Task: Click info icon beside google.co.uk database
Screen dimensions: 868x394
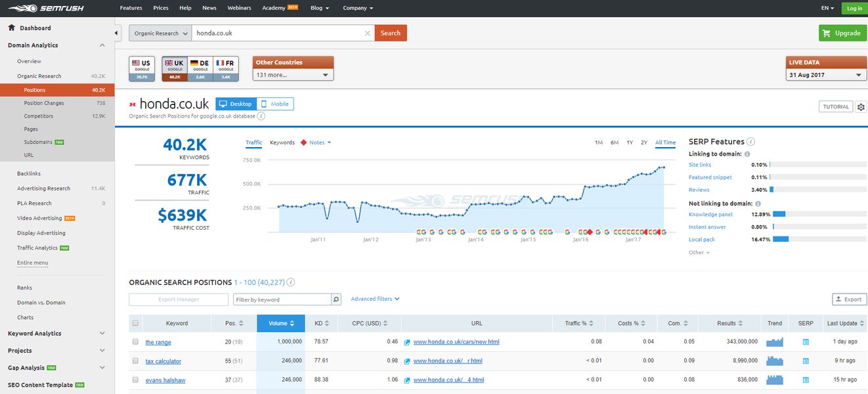Action: [x=261, y=116]
